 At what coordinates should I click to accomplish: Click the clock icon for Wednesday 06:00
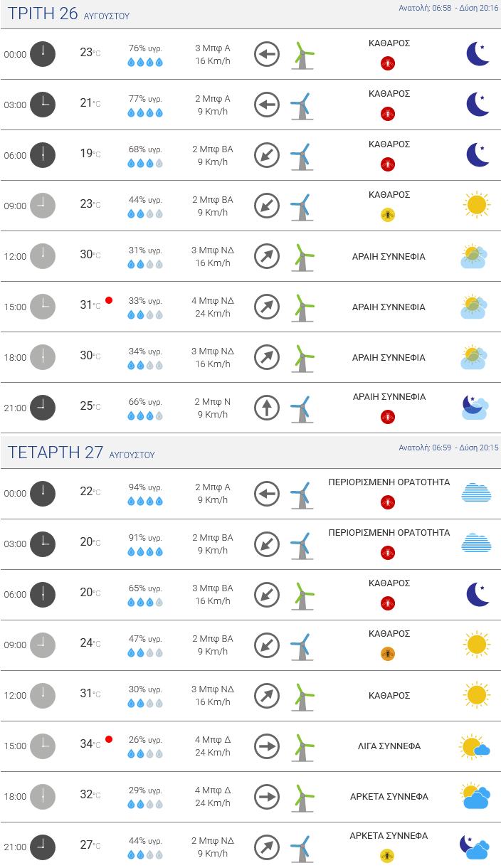coord(43,595)
